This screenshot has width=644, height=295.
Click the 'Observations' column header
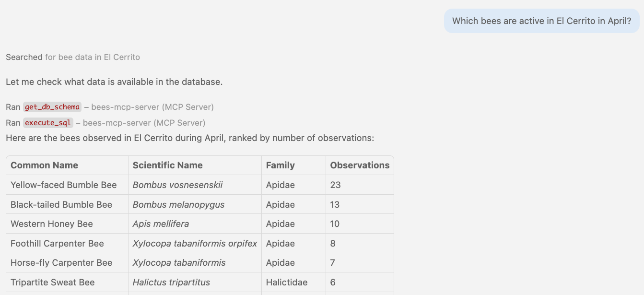360,165
